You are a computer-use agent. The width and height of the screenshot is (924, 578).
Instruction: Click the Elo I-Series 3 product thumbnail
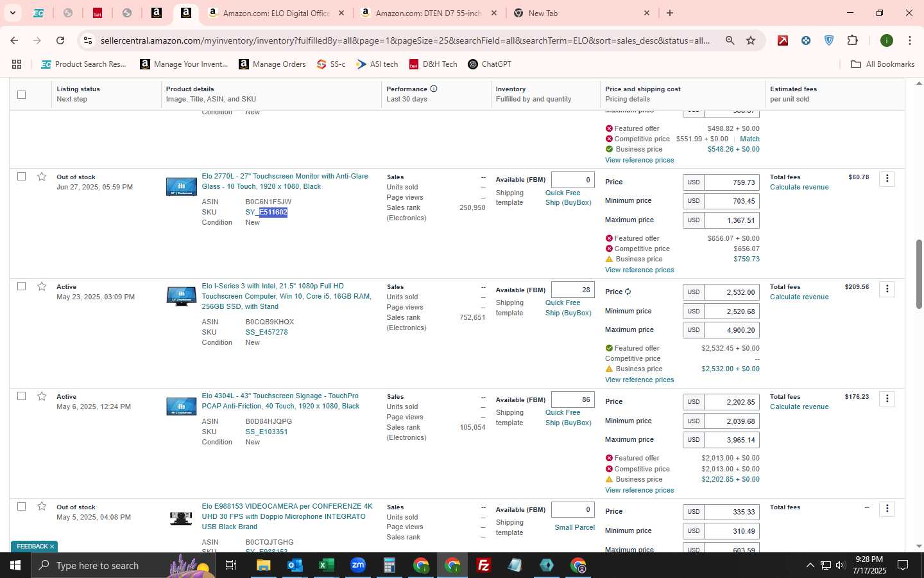pos(182,297)
